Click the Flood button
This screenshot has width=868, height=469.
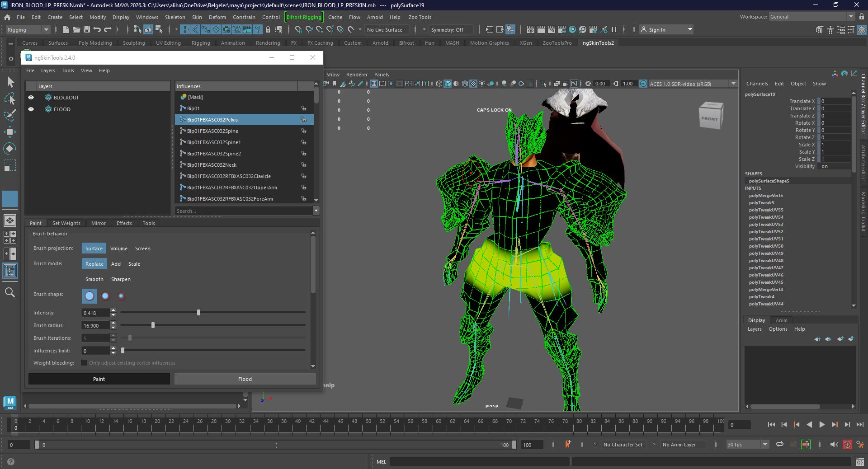(245, 379)
